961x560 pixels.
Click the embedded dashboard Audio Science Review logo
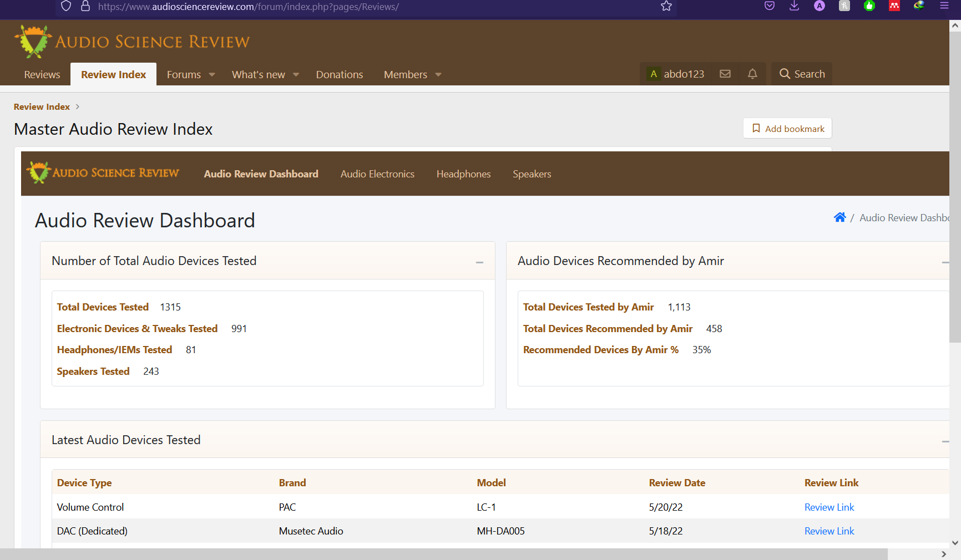[x=103, y=173]
